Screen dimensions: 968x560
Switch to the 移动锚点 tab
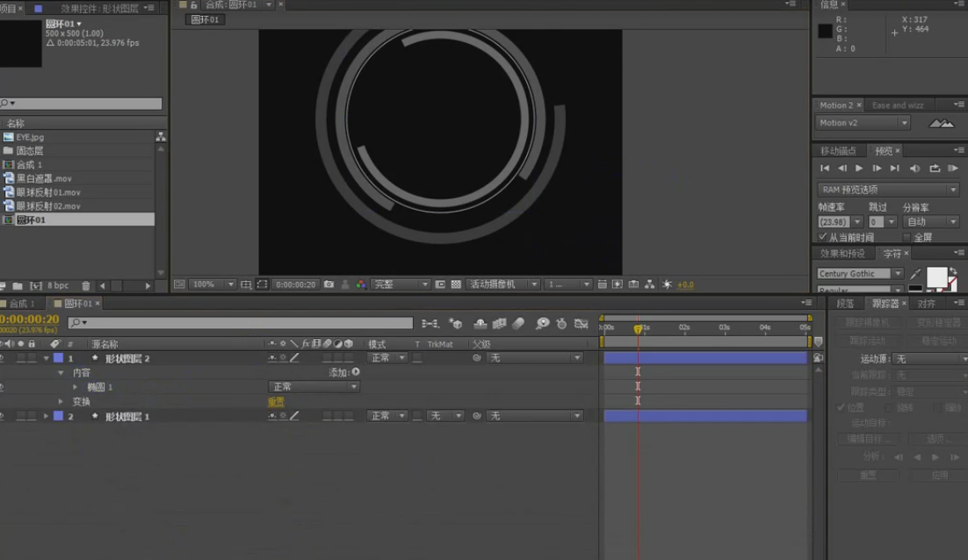click(838, 151)
